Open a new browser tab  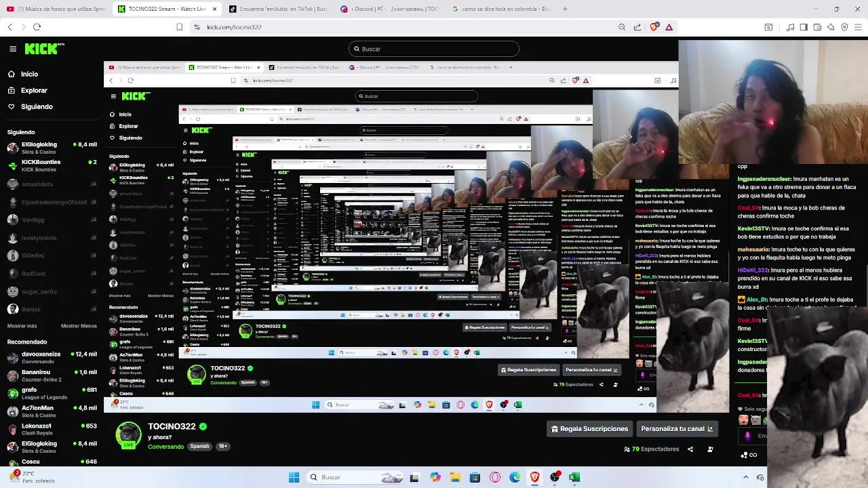[565, 9]
